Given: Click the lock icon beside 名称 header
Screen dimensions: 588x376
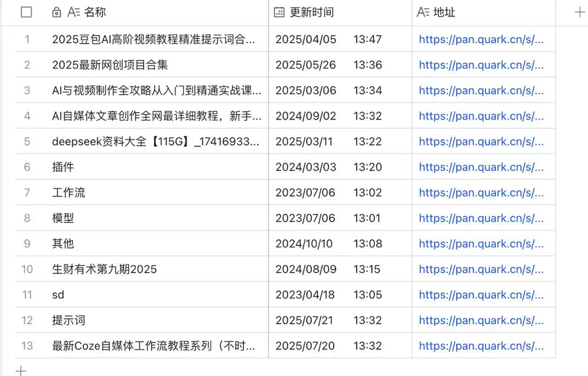Looking at the screenshot, I should click(56, 12).
